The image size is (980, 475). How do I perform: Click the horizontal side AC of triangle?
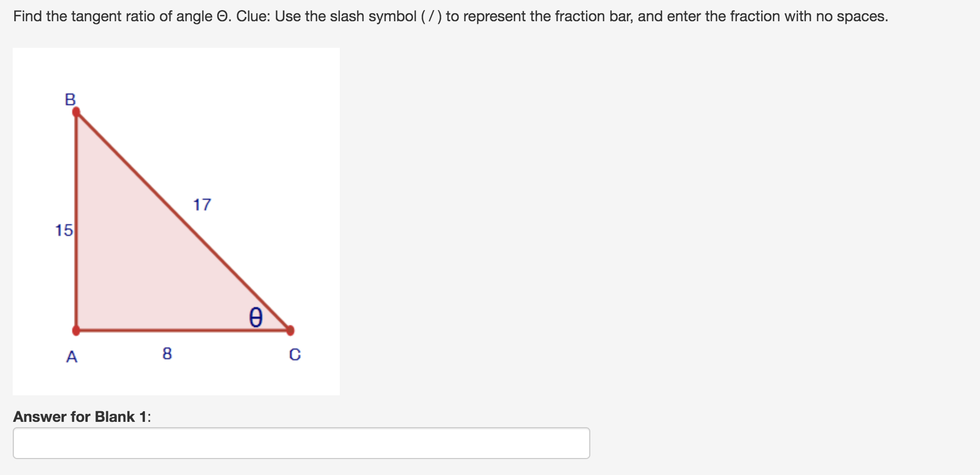(183, 330)
